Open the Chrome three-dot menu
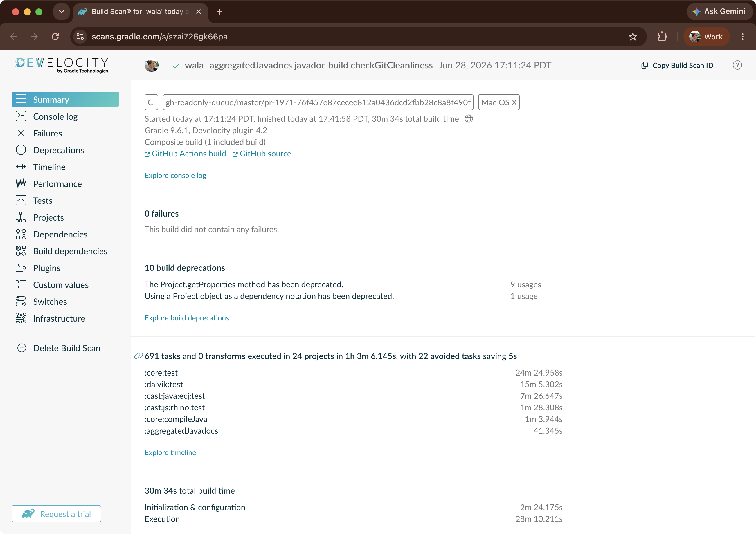 (x=743, y=37)
